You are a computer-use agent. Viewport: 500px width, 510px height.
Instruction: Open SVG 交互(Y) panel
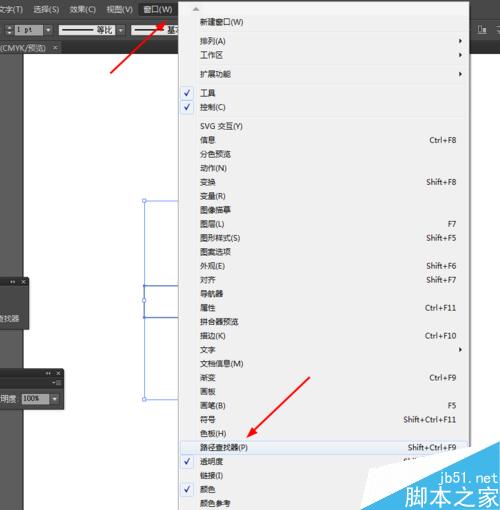[324, 126]
